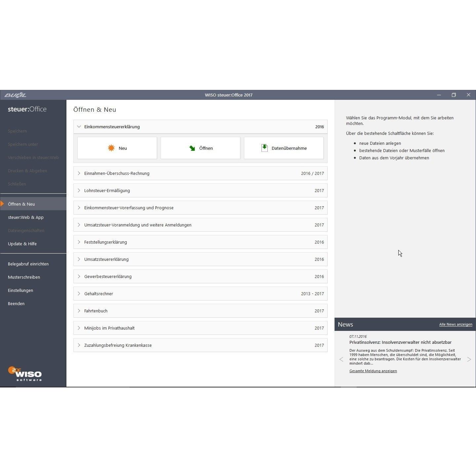Click the green arrow Öffnen icon
Image resolution: width=476 pixels, height=476 pixels.
(192, 148)
